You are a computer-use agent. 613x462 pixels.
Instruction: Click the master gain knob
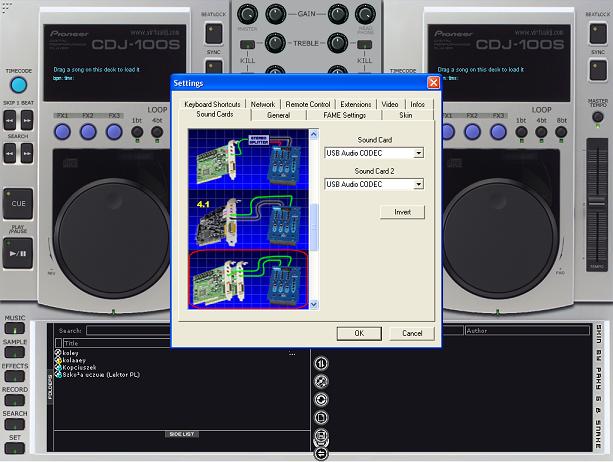247,14
